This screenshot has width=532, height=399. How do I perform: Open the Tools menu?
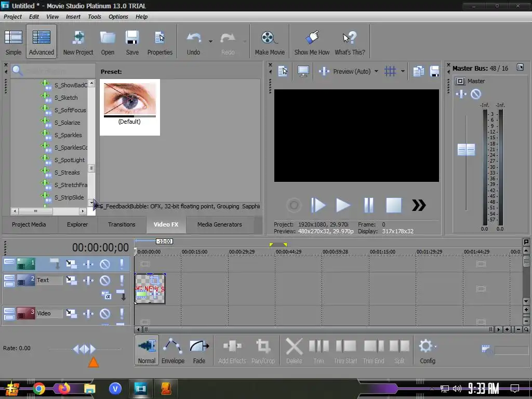[x=95, y=17]
